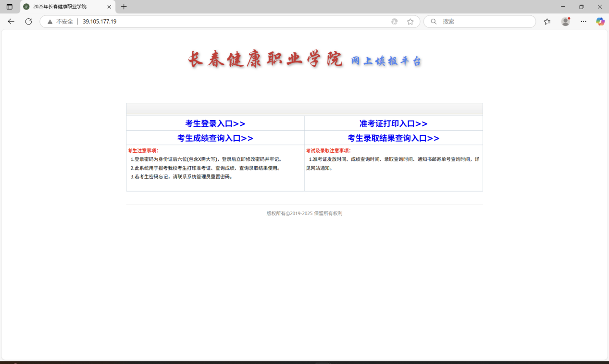Click note 3 about 若考生密码忘记

182,177
